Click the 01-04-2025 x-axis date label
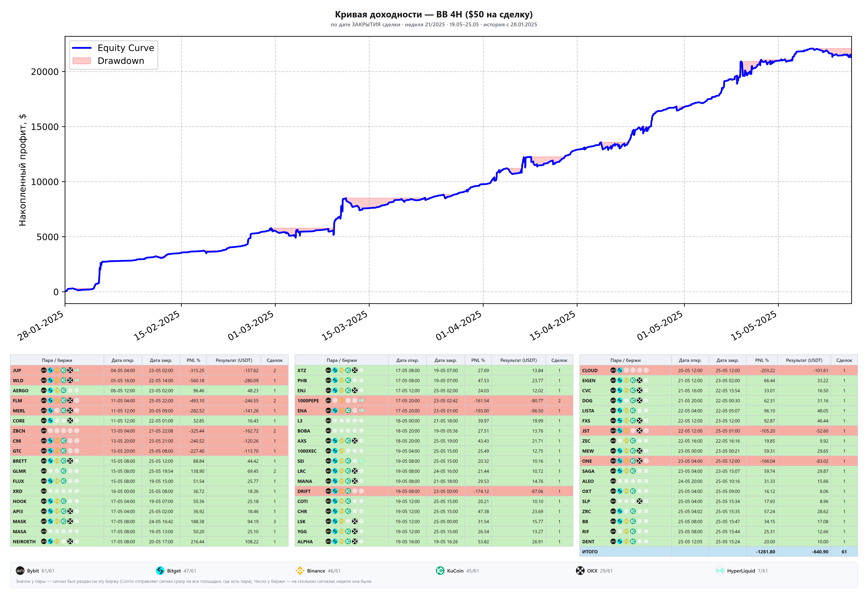The height and width of the screenshot is (595, 868). tap(458, 325)
